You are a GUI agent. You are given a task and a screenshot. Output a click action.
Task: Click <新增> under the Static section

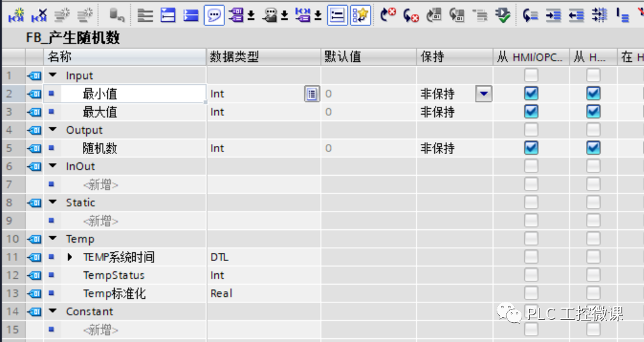[101, 220]
